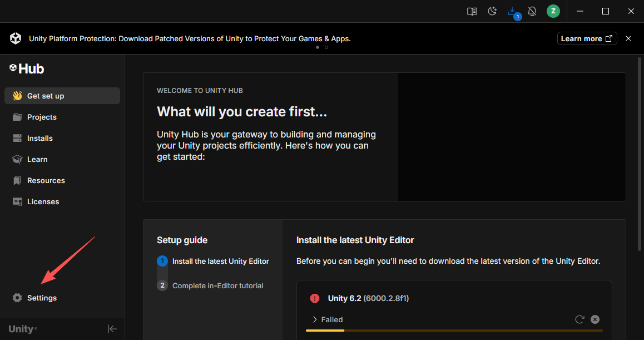Collapse the sidebar with arrow icon
This screenshot has width=644, height=340.
tap(112, 329)
